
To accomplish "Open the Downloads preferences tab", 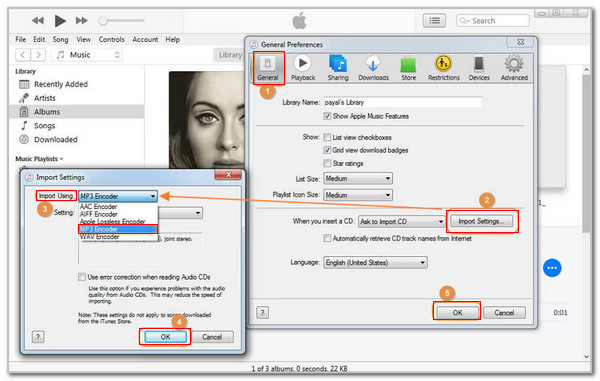I will click(373, 68).
